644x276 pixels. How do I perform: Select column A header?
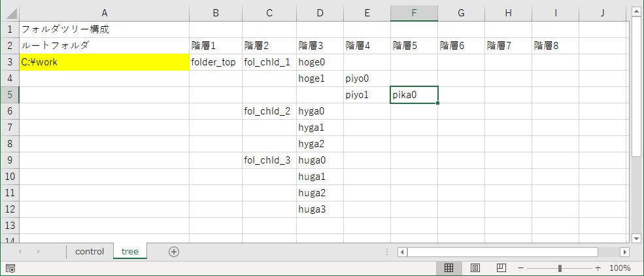tap(105, 13)
